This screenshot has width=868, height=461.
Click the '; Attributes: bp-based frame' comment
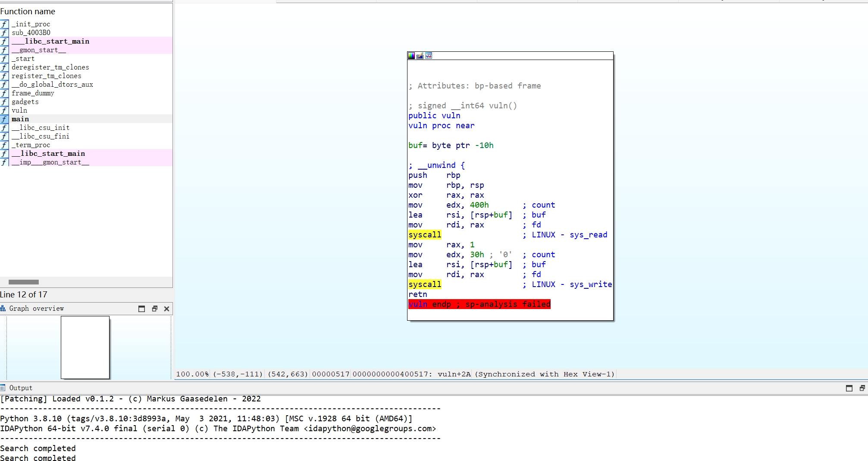[475, 86]
